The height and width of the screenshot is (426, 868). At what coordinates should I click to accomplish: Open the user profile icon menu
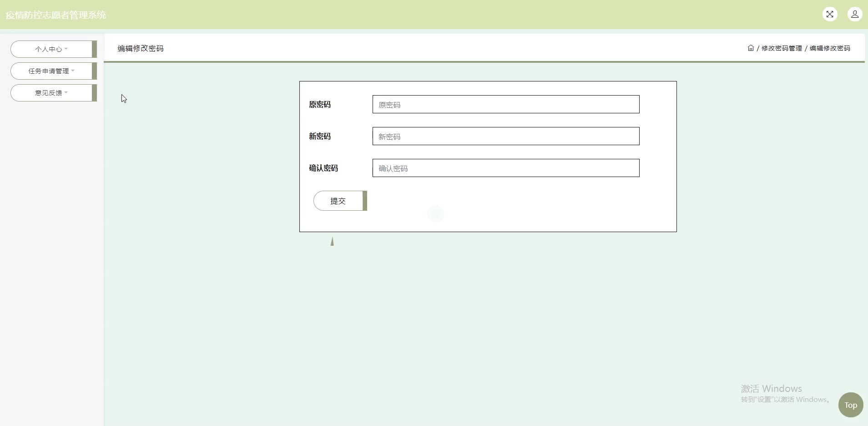(855, 15)
